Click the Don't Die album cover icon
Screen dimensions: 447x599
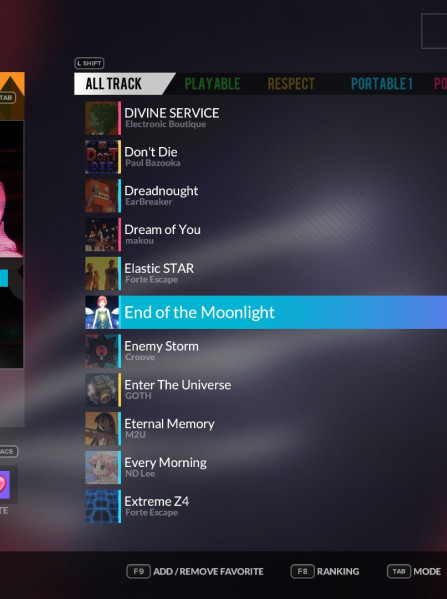[x=101, y=157]
